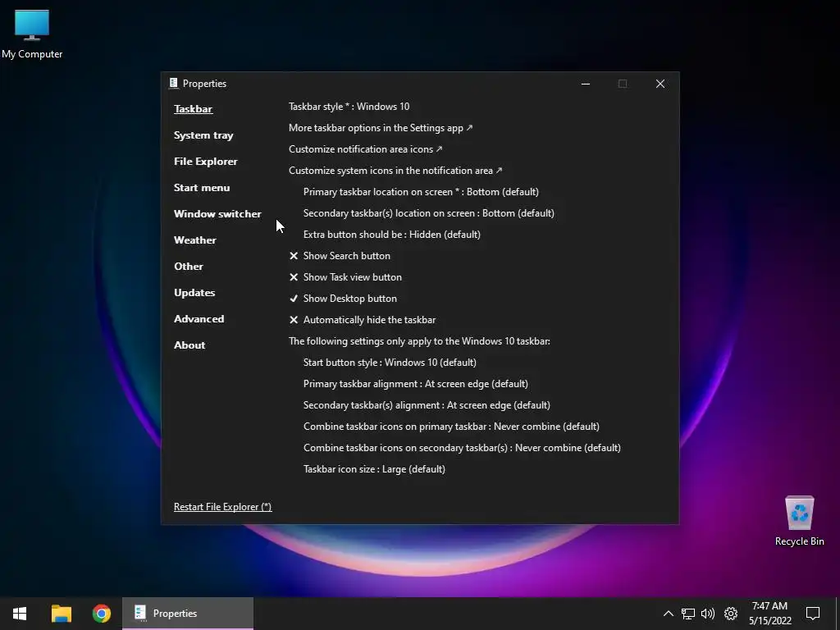
Task: Switch to the Start menu section
Action: (202, 188)
